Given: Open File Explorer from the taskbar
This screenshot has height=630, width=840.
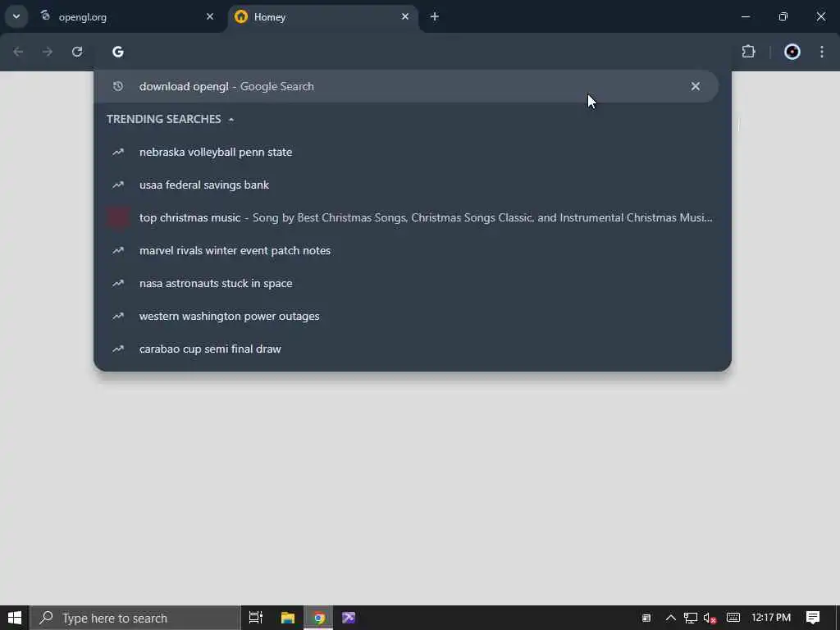Looking at the screenshot, I should 288,618.
